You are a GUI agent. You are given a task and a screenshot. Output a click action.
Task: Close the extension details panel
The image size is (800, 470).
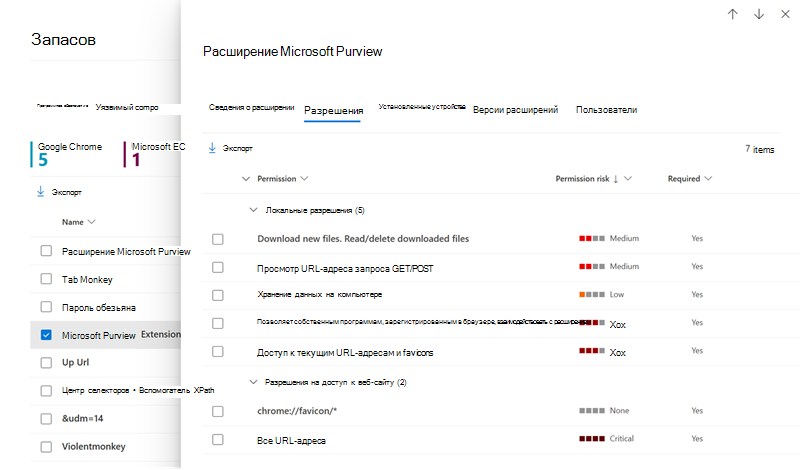coord(786,14)
